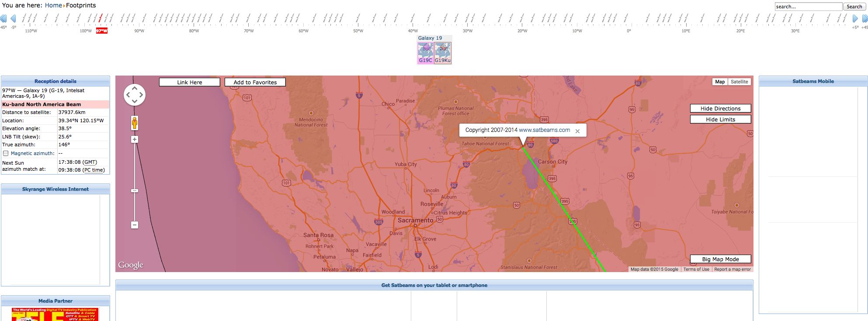Click the Santa Rosa label on the map
Viewport: 868px width, 321px height.
[318, 235]
